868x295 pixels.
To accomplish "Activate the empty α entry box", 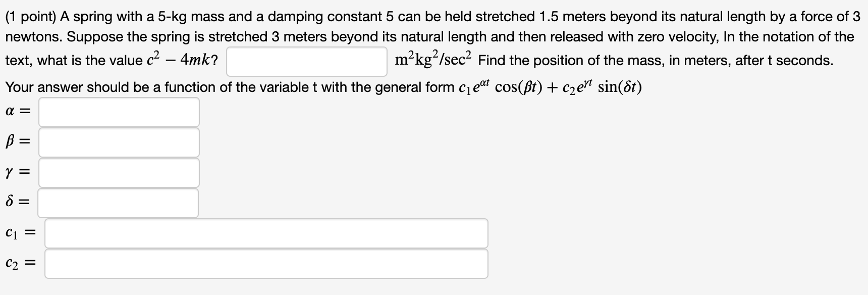I will click(119, 112).
